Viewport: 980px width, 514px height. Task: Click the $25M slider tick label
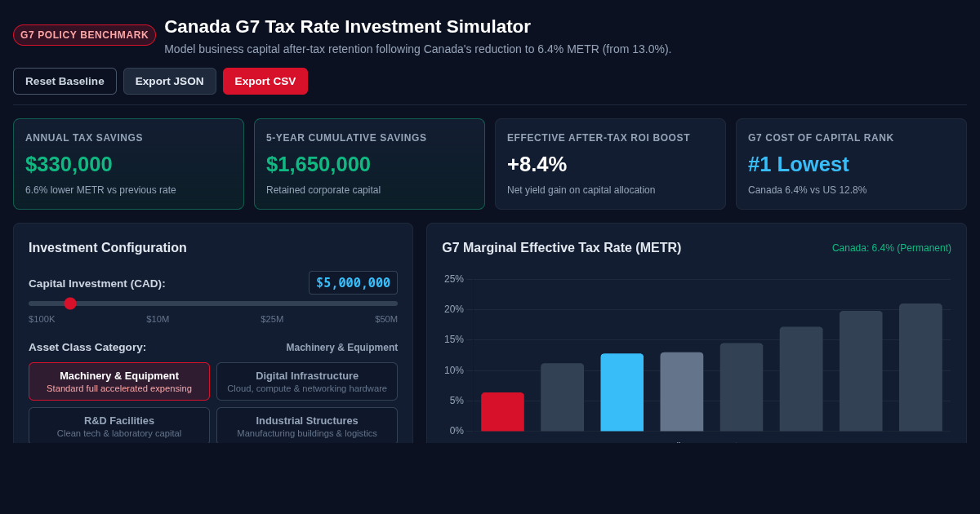coord(272,319)
